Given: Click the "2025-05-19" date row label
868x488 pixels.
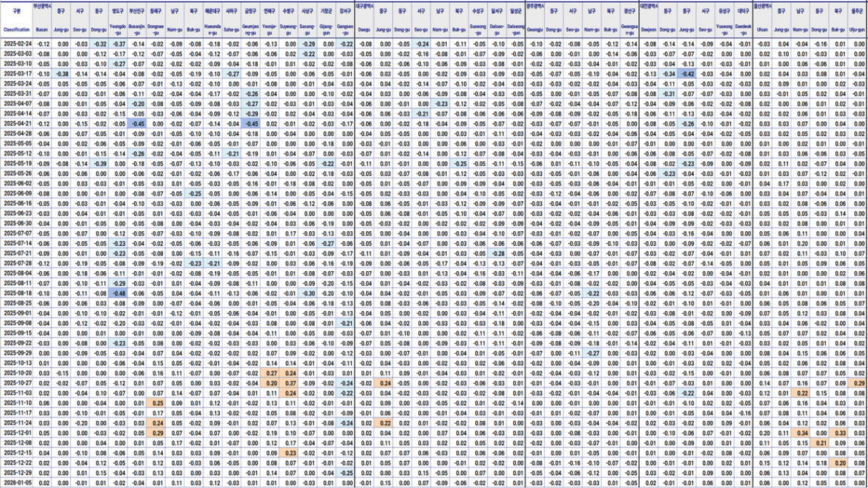Looking at the screenshot, I should click(x=16, y=163).
